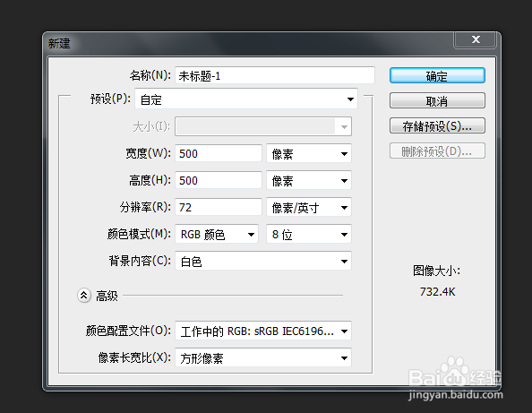Open the 预设 dropdown showing 自定
Image resolution: width=532 pixels, height=413 pixels.
246,99
